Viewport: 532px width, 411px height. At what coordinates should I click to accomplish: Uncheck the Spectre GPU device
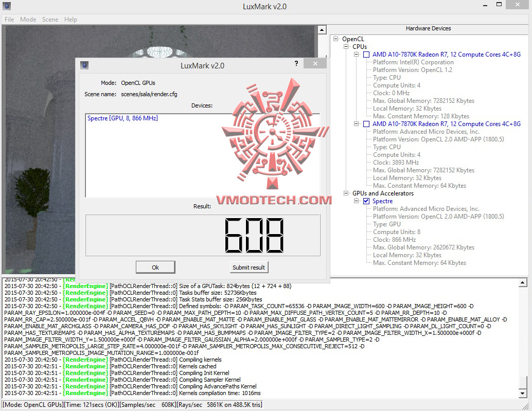(x=366, y=201)
